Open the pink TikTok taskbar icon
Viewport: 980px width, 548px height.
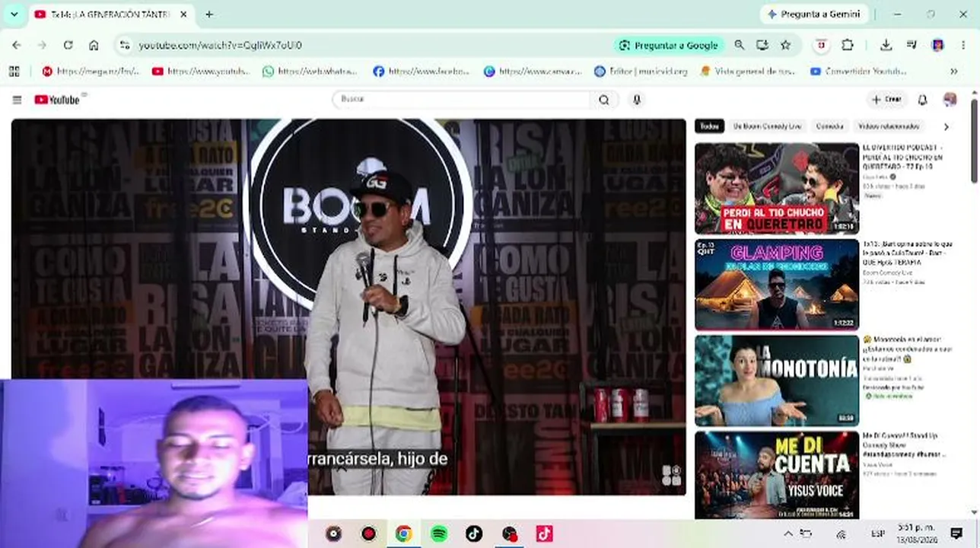(544, 534)
